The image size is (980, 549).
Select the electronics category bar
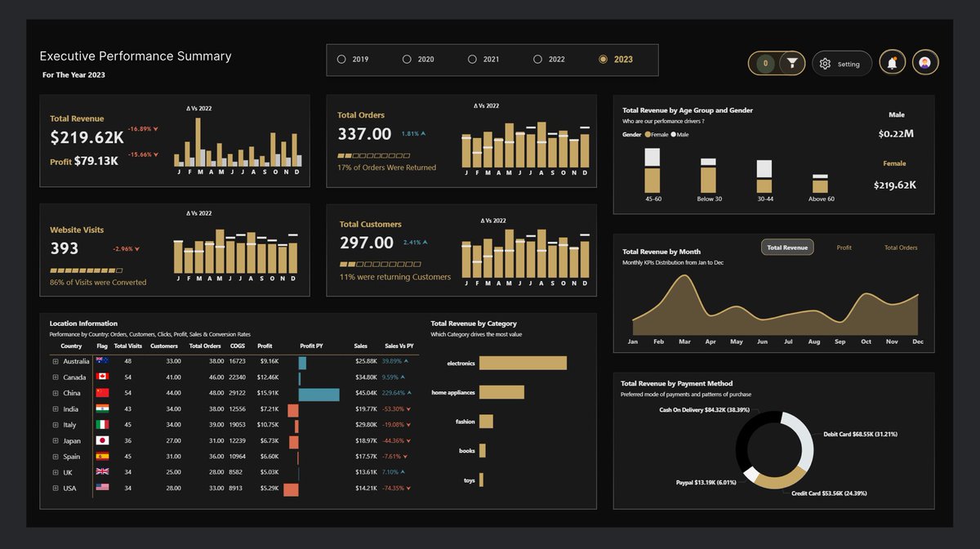pyautogui.click(x=523, y=363)
